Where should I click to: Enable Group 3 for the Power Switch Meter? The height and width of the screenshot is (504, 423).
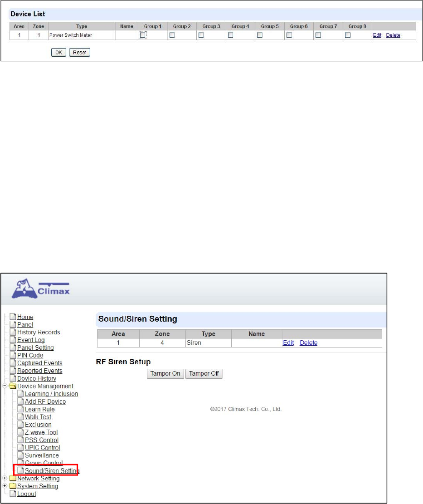click(201, 35)
